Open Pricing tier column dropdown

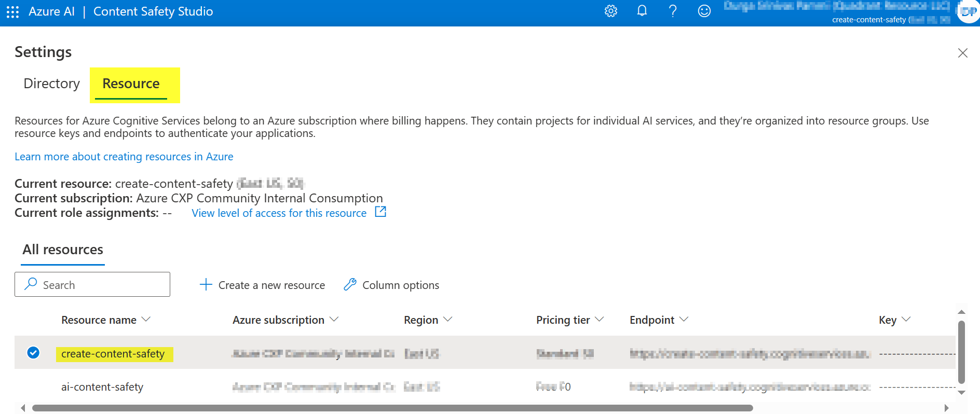599,319
